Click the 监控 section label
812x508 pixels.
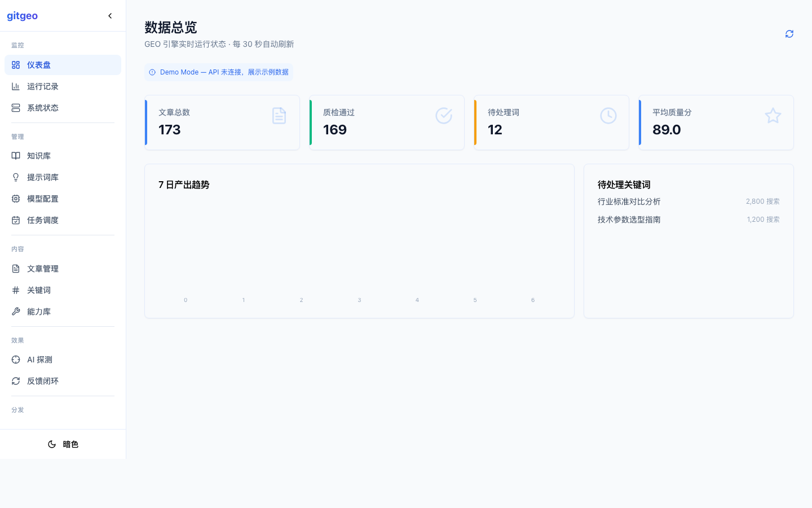17,45
